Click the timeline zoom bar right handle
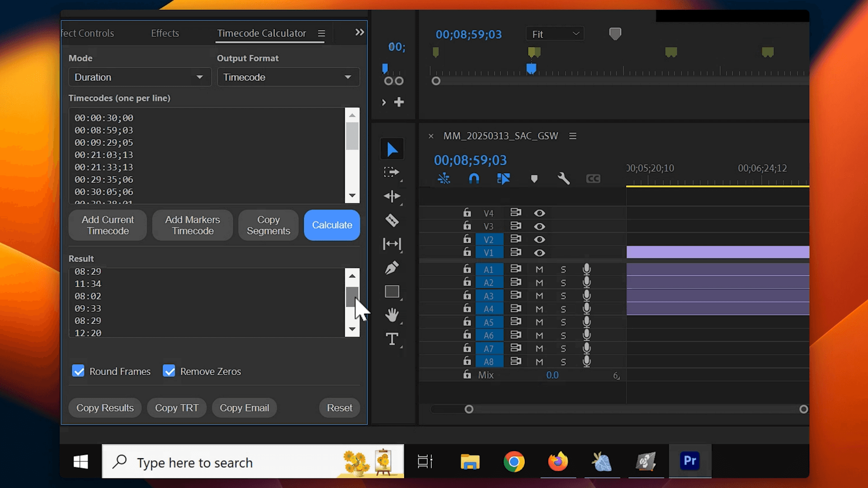Screen dimensions: 868x488 click(x=803, y=409)
